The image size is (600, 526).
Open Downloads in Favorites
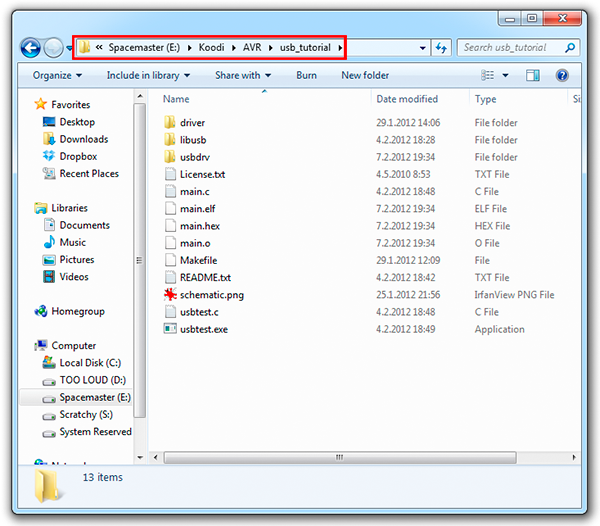click(x=84, y=139)
